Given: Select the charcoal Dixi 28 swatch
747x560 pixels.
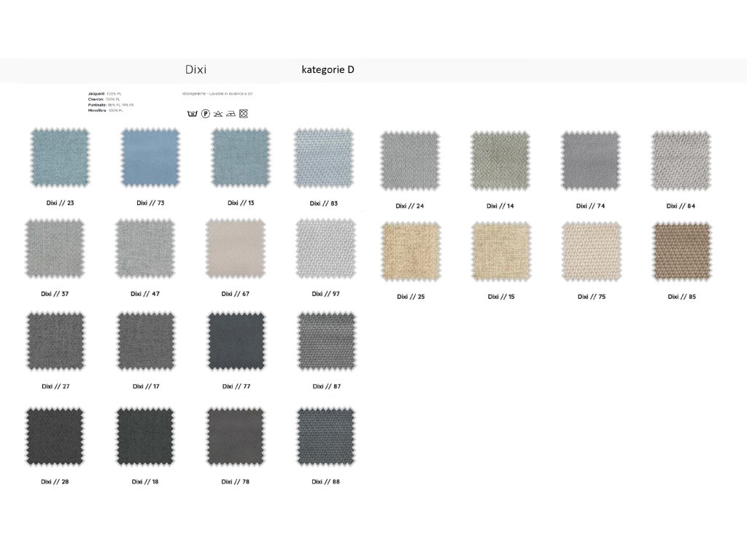Looking at the screenshot, I should (55, 437).
